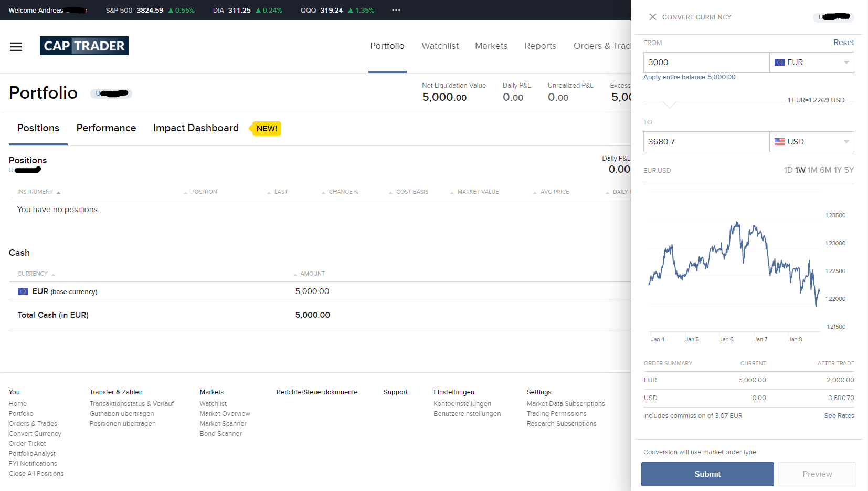
Task: Open footer PortfolioAnalyst link
Action: 32,454
